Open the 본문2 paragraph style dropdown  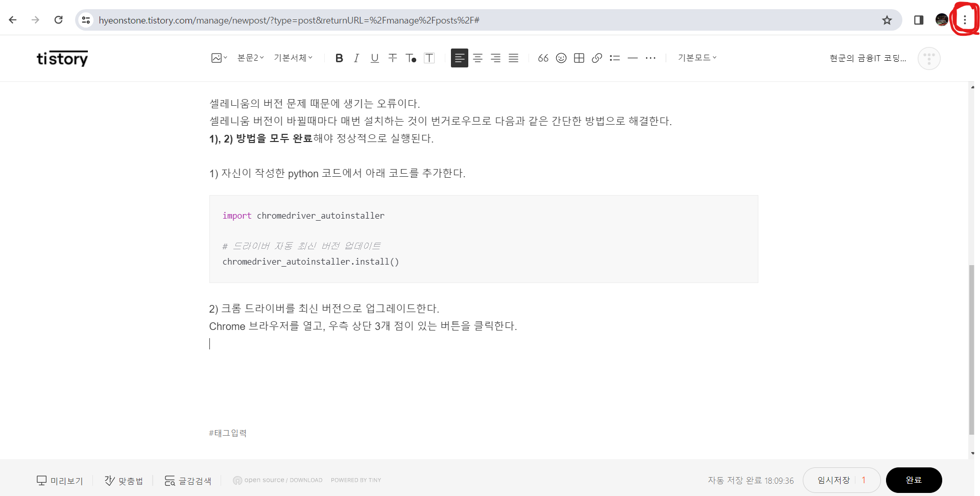tap(251, 58)
